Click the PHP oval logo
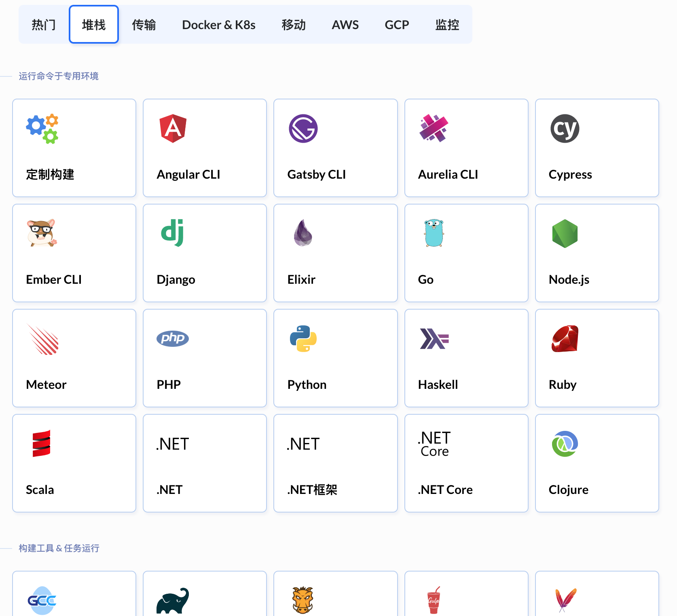Image resolution: width=677 pixels, height=616 pixels. coord(173,338)
